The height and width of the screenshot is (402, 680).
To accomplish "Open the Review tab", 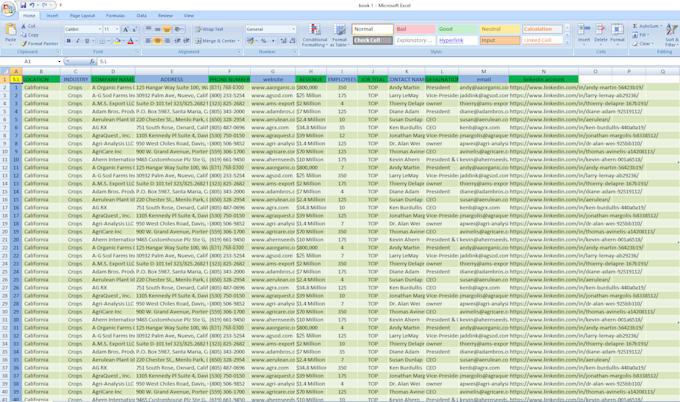I will [165, 16].
